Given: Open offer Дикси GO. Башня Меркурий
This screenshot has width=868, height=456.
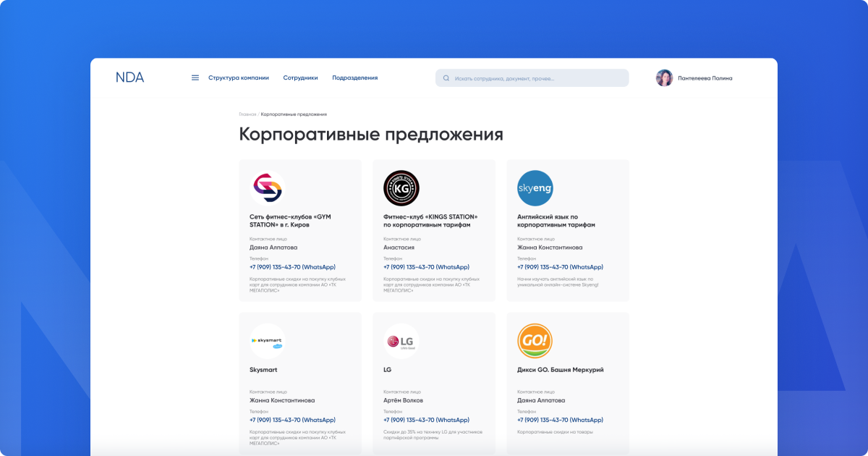Looking at the screenshot, I should pyautogui.click(x=561, y=370).
